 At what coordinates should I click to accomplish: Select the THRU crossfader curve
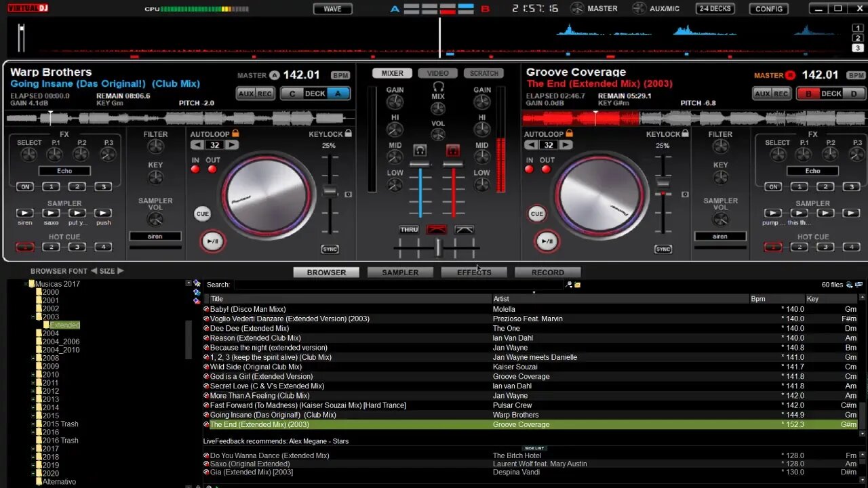coord(409,230)
